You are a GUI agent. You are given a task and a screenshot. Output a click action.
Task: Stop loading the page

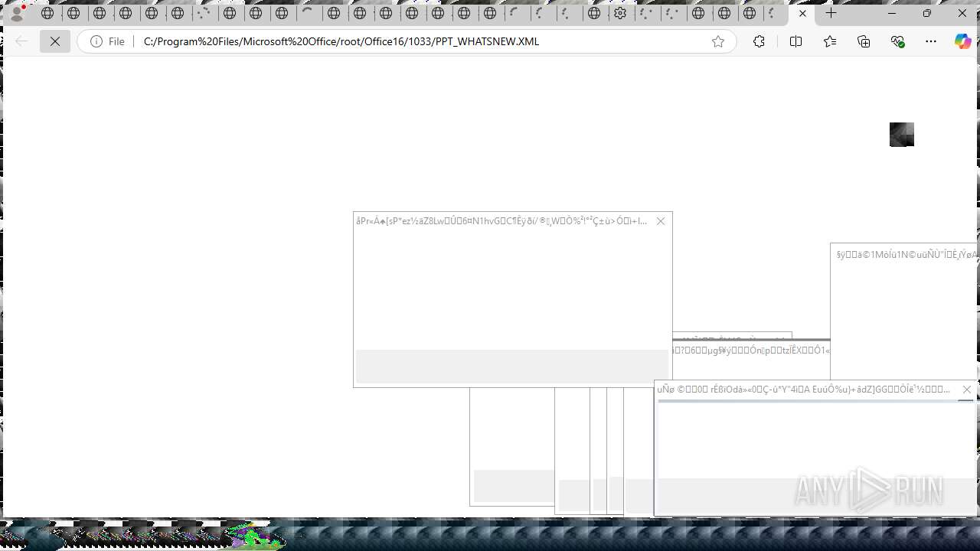pyautogui.click(x=55, y=41)
